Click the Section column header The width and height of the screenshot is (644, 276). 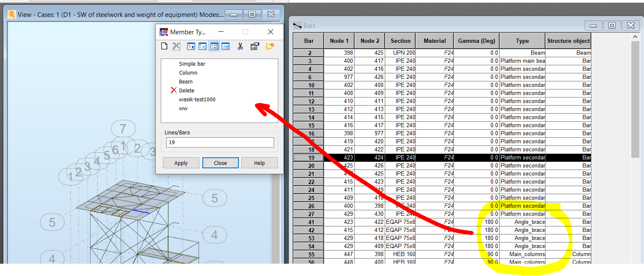point(400,40)
